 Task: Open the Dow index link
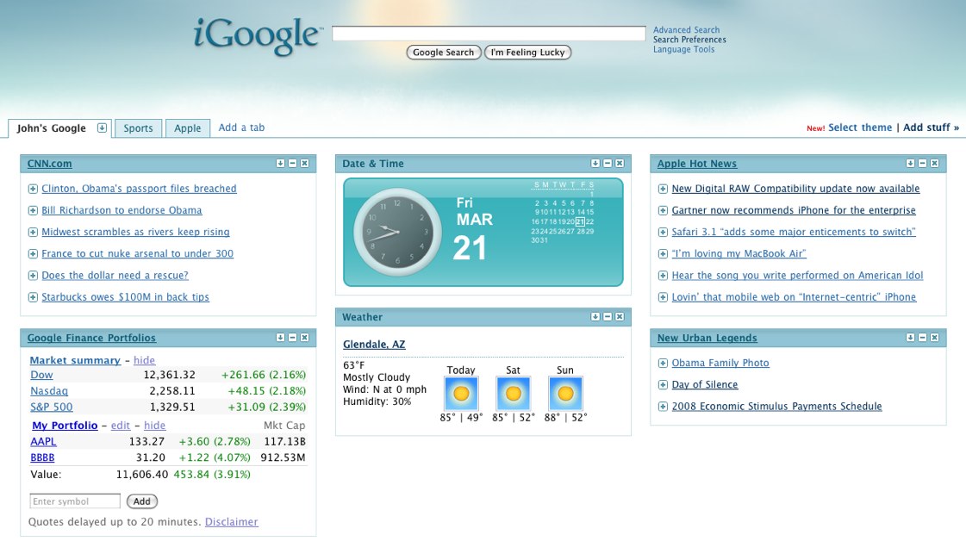click(41, 375)
